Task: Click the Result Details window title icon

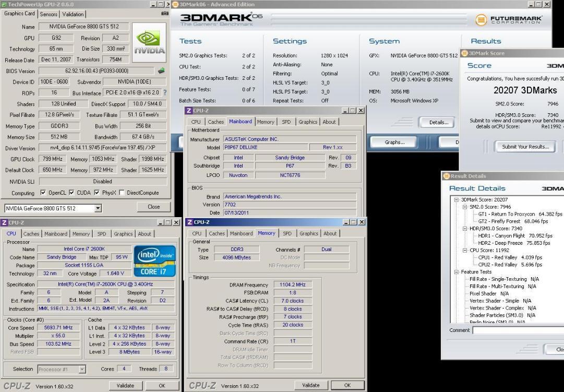Action: (447, 176)
